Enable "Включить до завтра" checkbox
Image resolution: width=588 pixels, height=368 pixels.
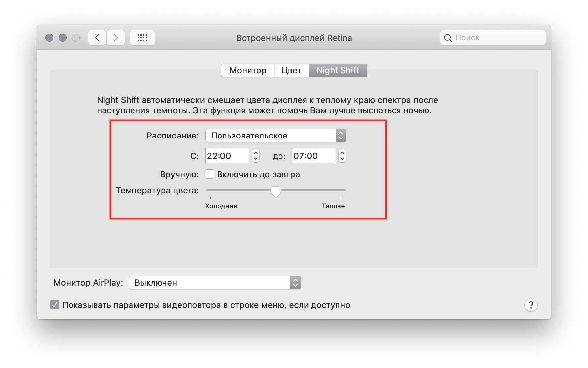point(210,174)
